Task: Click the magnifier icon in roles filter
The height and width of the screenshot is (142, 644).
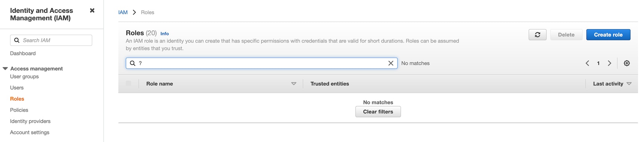Action: point(133,63)
